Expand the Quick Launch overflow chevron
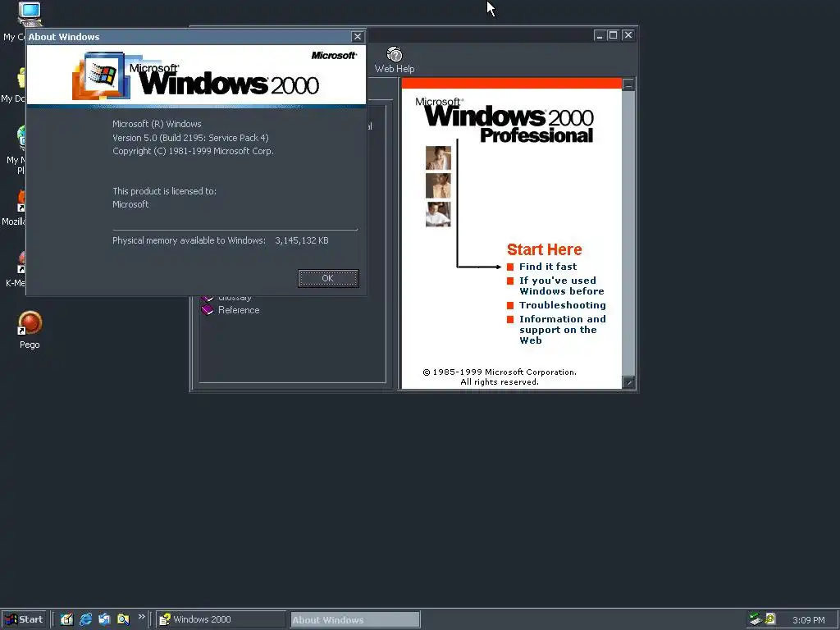The height and width of the screenshot is (630, 840). click(141, 617)
